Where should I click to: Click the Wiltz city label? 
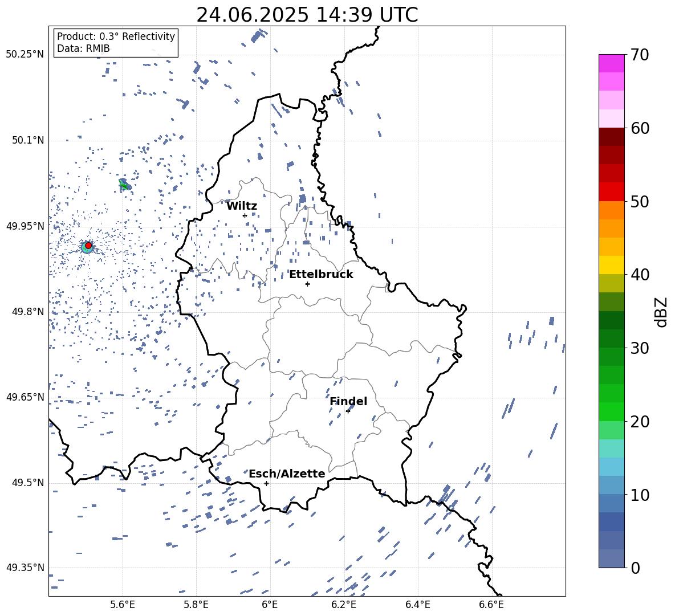point(242,206)
